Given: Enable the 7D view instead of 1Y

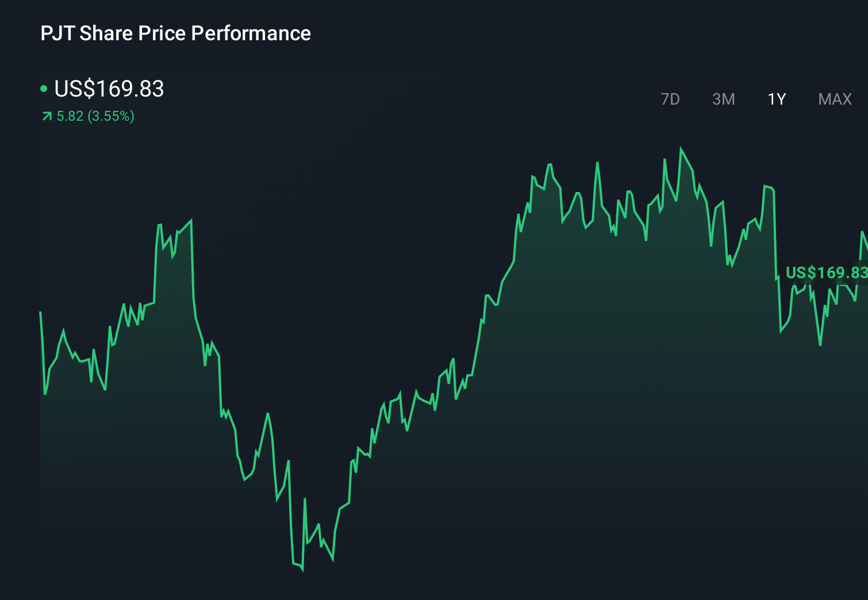Looking at the screenshot, I should (670, 99).
